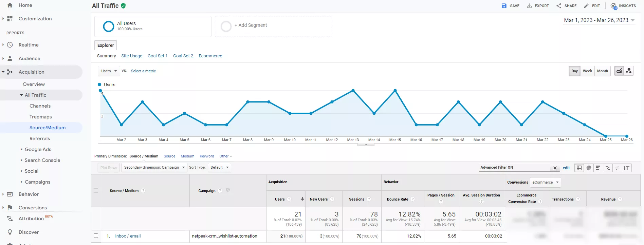The image size is (644, 245).
Task: Remove the Campaign secondary dimension column
Action: 228,190
